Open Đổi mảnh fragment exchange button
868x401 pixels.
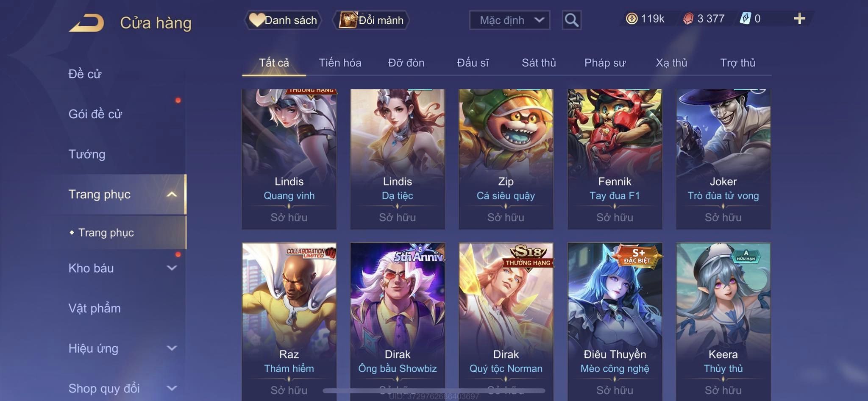pyautogui.click(x=371, y=20)
